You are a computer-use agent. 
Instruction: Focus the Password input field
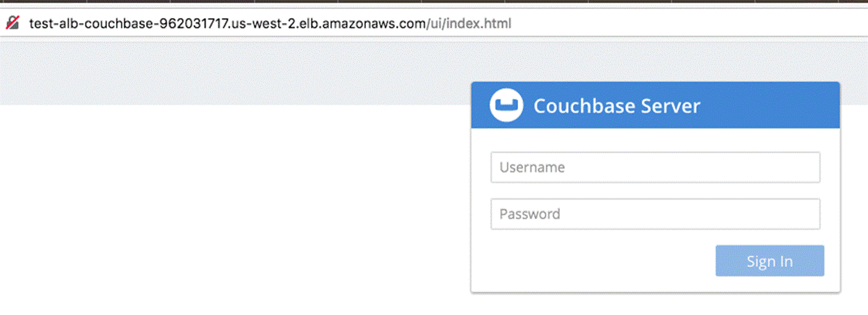[x=655, y=214]
